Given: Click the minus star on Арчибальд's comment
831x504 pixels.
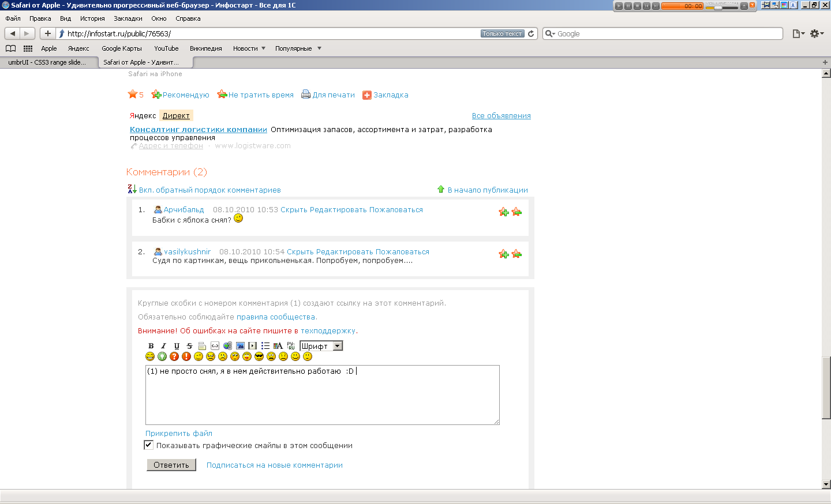Looking at the screenshot, I should (516, 212).
